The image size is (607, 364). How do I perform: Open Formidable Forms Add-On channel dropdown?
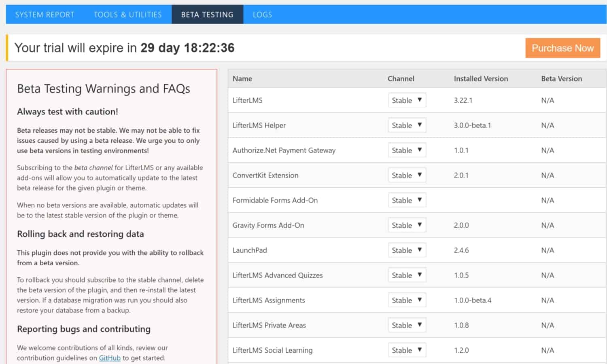point(407,201)
